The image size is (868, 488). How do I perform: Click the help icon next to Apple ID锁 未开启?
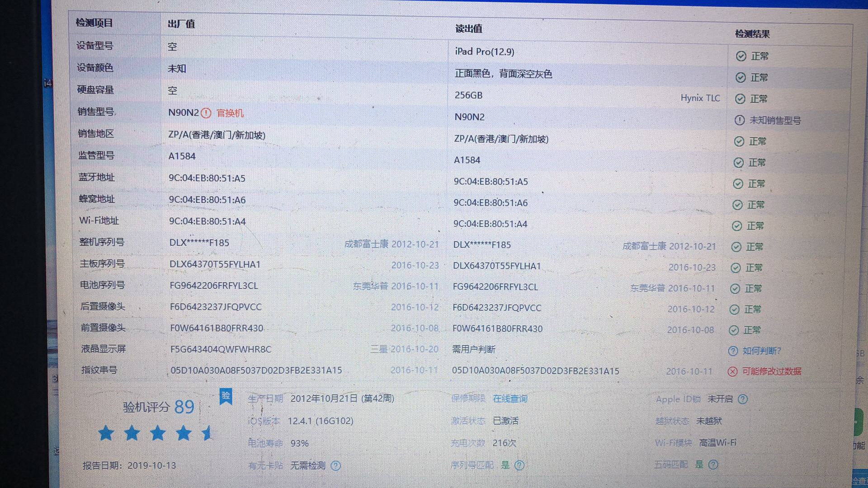coord(743,399)
